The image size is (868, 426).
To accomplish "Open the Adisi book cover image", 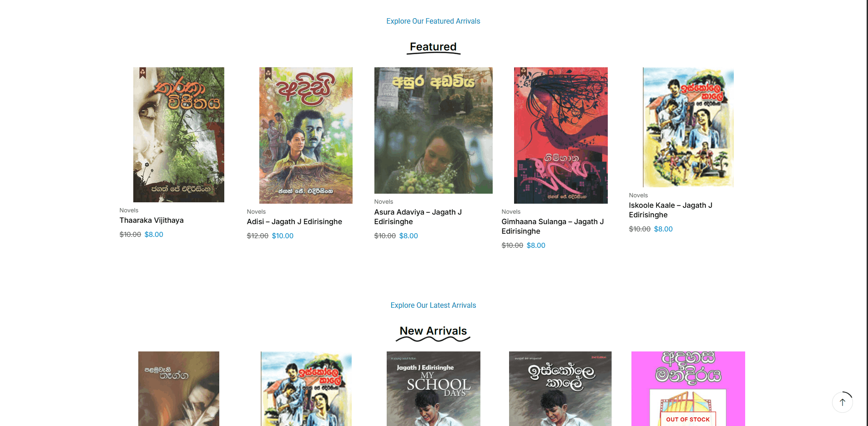I will coord(306,135).
